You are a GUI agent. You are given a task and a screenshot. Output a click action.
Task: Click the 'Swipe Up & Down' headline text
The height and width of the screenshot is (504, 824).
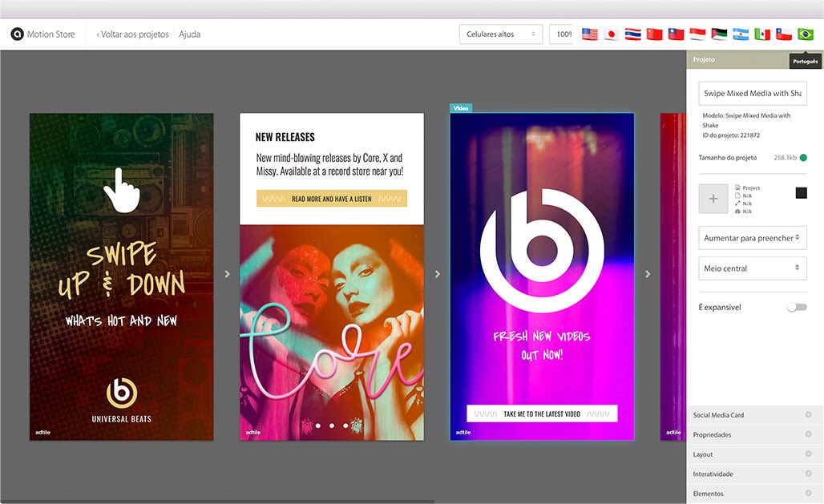(121, 270)
